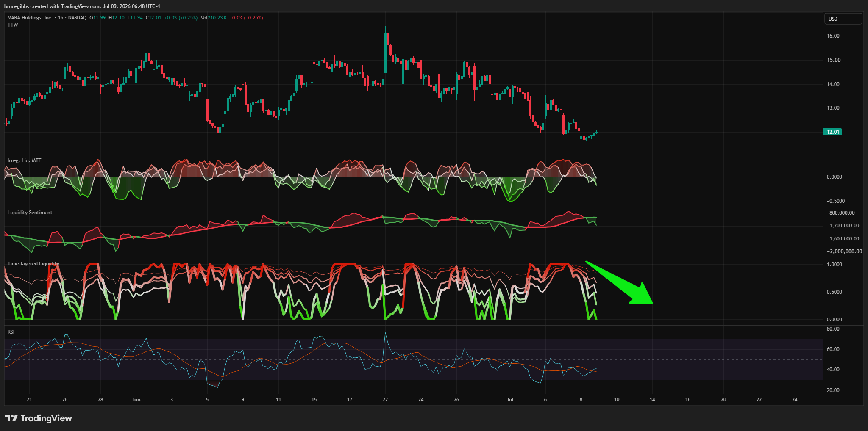Click the 16 date label on time axis
Screen dimensions: 868x431
point(688,400)
